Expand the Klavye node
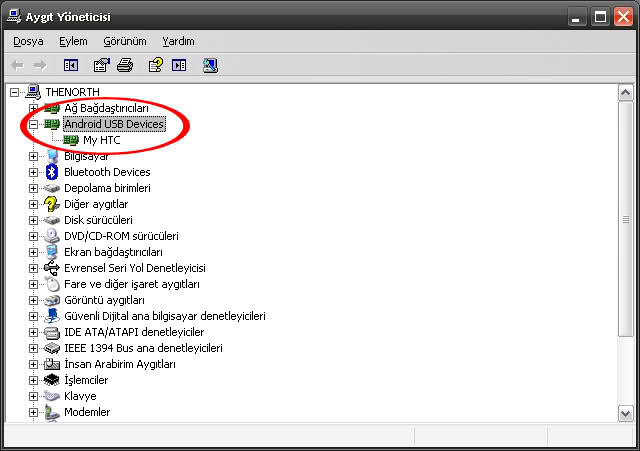The image size is (640, 451). coord(33,396)
